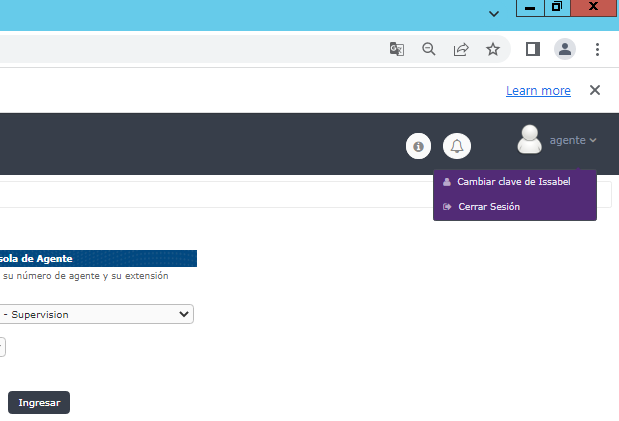This screenshot has width=619, height=421.
Task: Restore down the browser window
Action: pyautogui.click(x=557, y=8)
